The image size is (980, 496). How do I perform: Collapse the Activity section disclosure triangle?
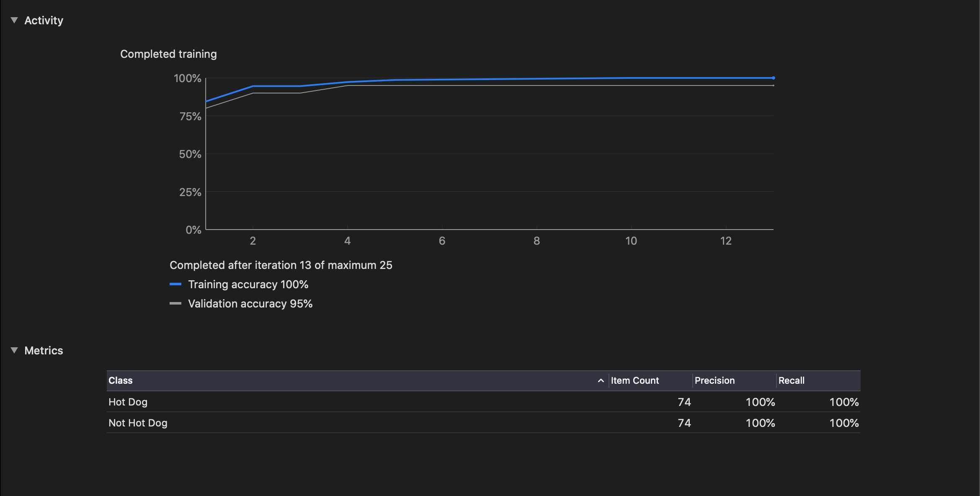coord(14,20)
